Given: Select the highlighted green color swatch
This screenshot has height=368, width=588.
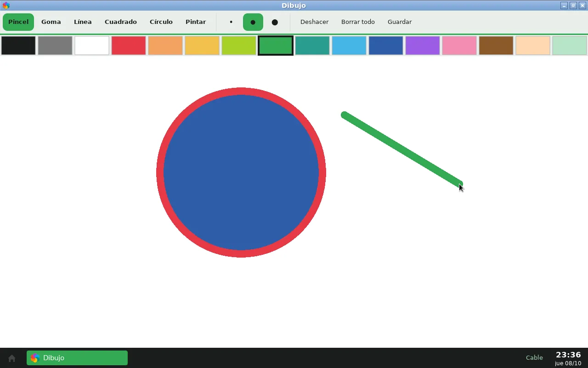Looking at the screenshot, I should coord(276,46).
